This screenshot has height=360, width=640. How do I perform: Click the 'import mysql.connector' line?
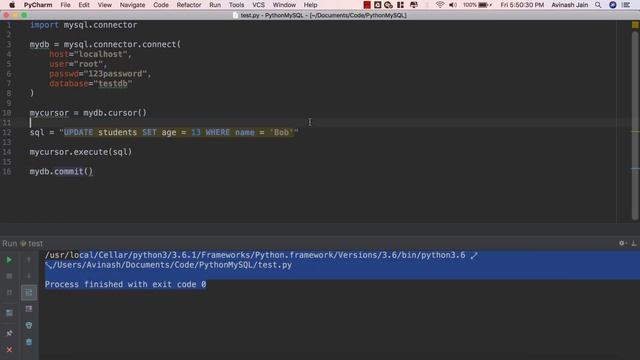(x=83, y=25)
